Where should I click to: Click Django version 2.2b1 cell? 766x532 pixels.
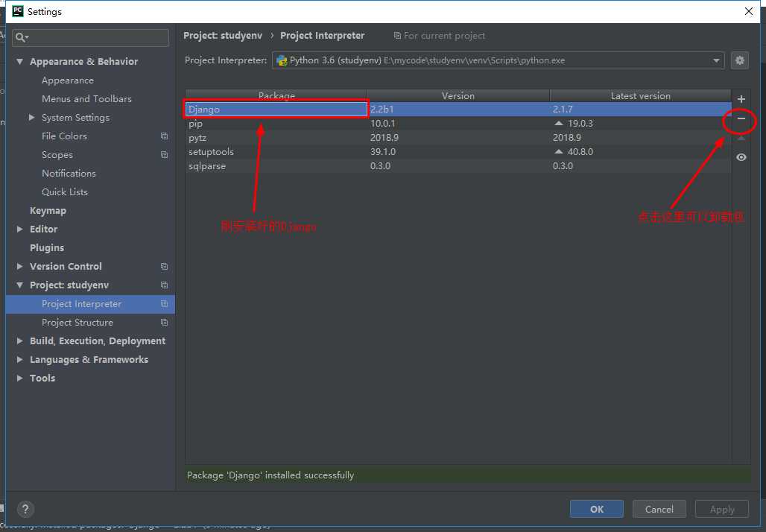(x=458, y=110)
